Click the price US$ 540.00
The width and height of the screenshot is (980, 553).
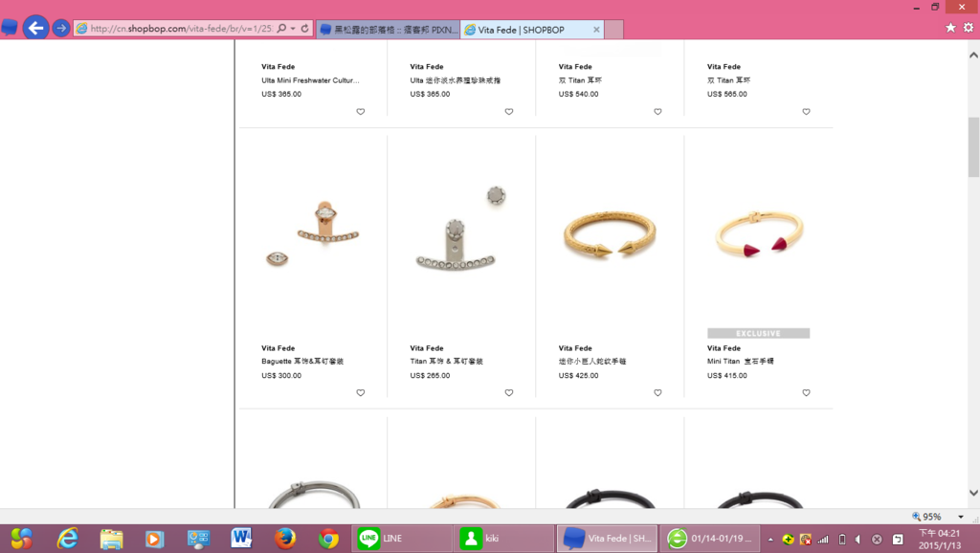[578, 95]
